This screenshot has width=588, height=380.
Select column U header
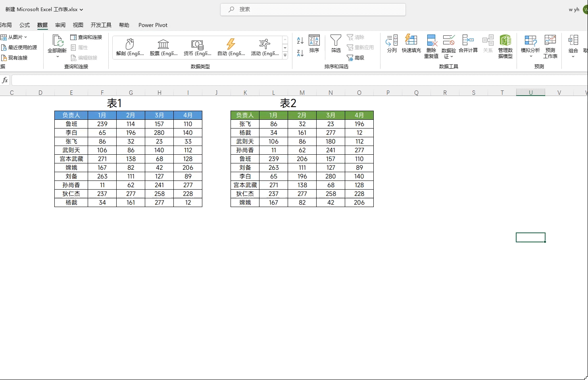[530, 92]
